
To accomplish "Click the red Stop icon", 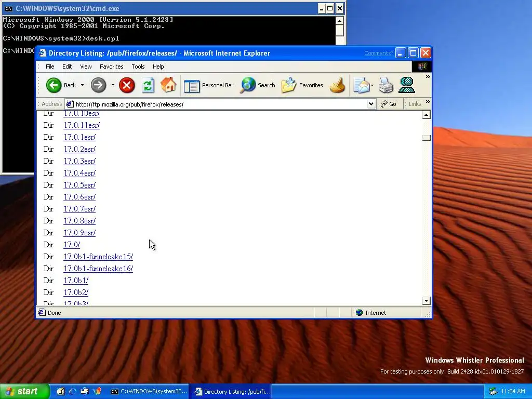I will click(127, 85).
